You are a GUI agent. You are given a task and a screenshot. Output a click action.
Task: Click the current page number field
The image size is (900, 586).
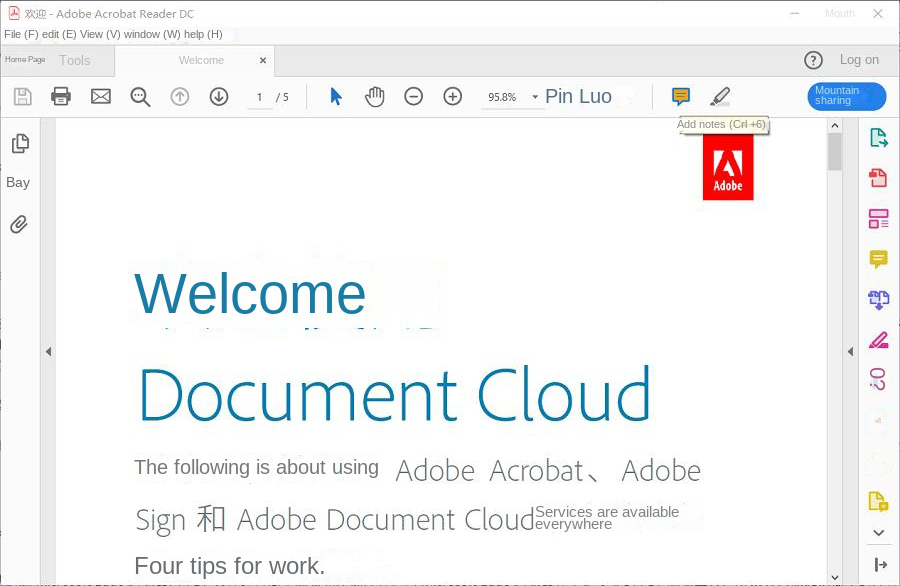click(260, 97)
